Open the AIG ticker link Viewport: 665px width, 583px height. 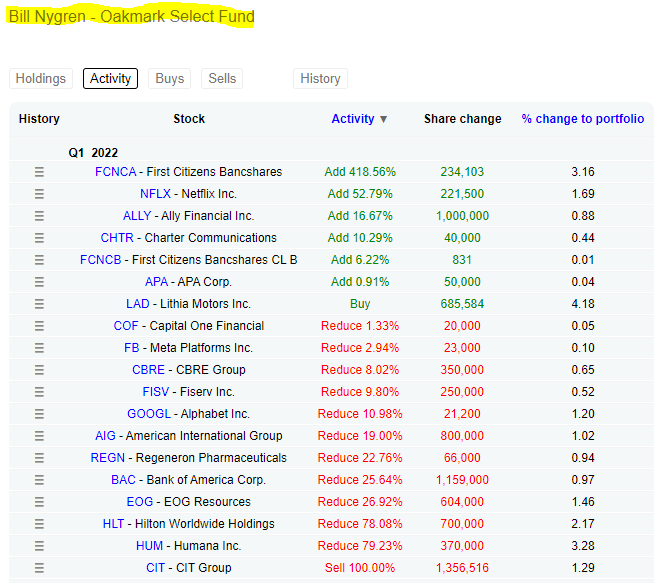105,436
